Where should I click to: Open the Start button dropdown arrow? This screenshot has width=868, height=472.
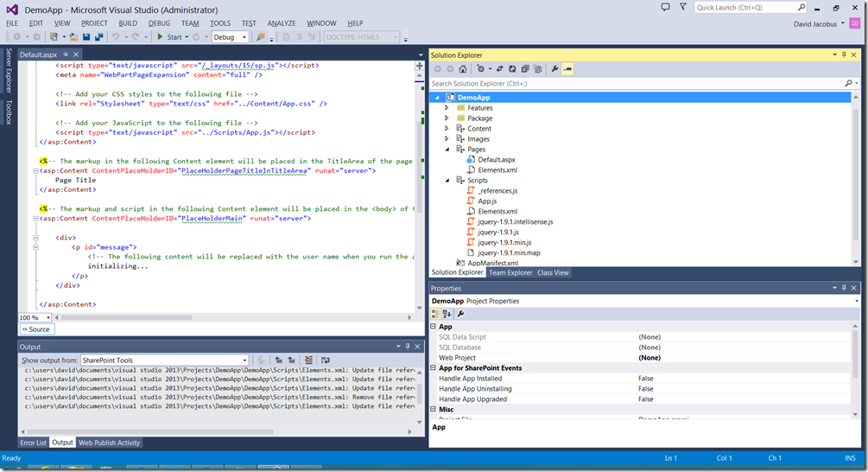click(x=187, y=37)
